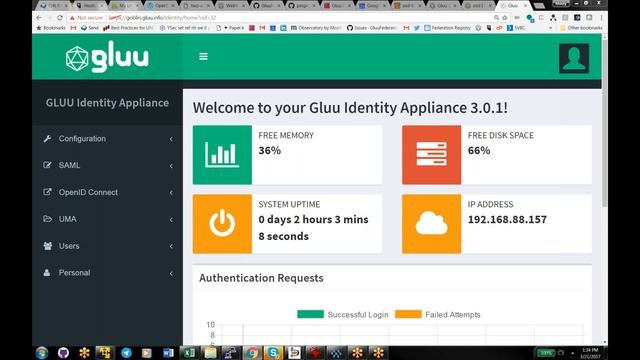Open the Best Practices bookmark
This screenshot has width=640, height=360.
click(x=128, y=28)
